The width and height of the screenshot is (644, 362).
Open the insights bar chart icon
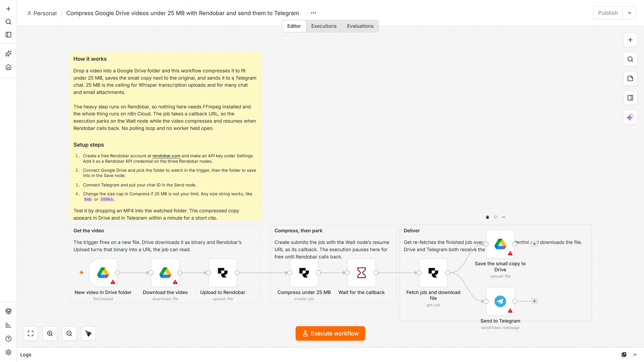8,325
